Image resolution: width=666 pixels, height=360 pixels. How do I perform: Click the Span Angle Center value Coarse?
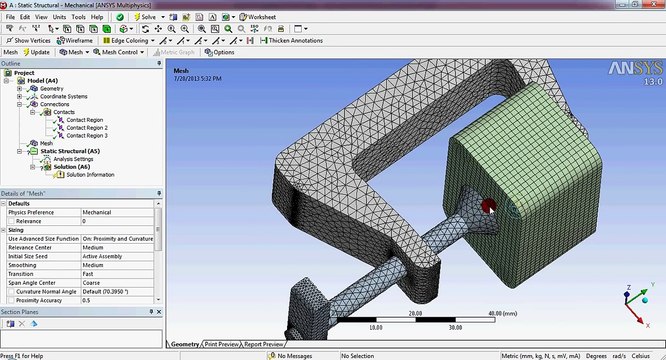117,283
